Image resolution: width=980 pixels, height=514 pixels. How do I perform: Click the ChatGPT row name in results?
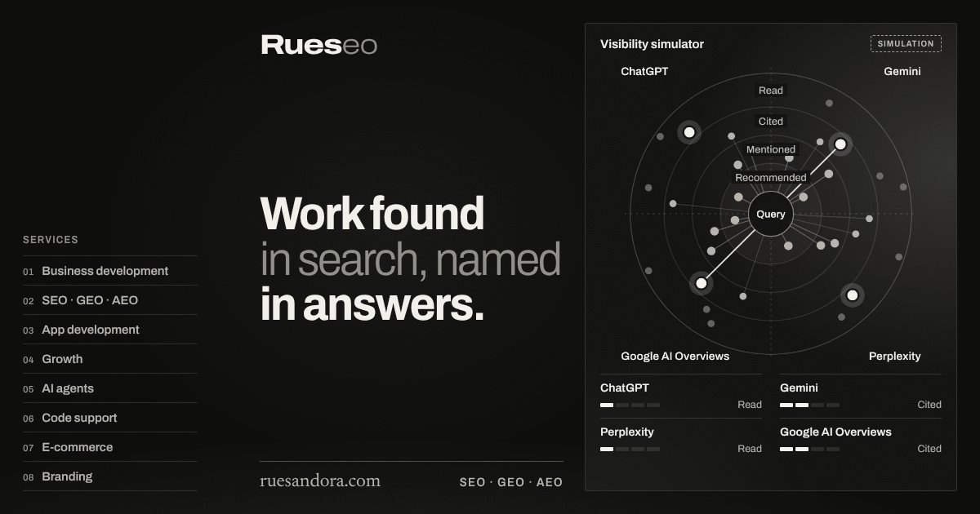click(x=625, y=388)
